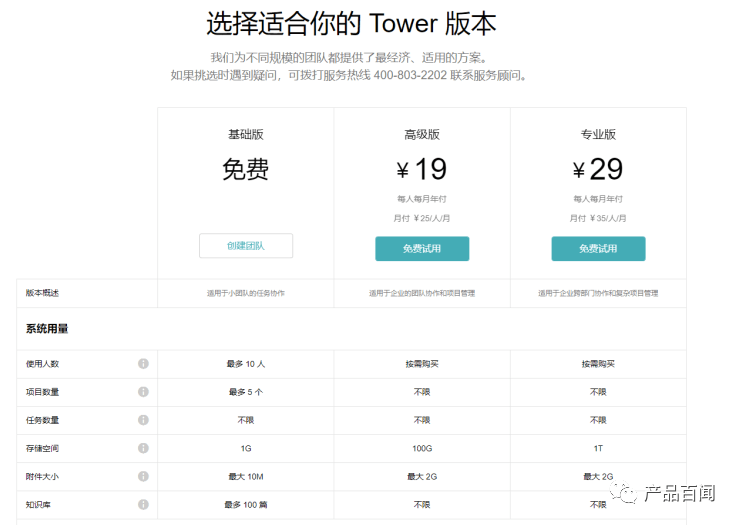Click the 使用人数 row label
Screen dimensions: 739x525
point(42,364)
